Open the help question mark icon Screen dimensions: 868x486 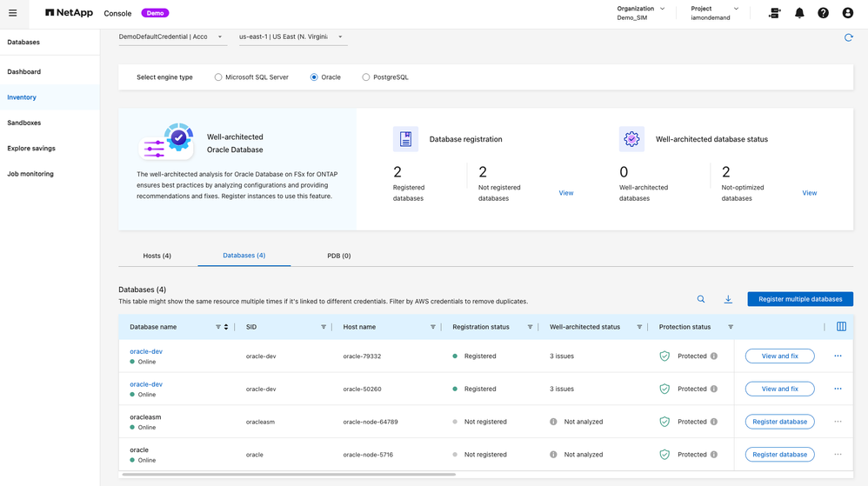coord(823,13)
